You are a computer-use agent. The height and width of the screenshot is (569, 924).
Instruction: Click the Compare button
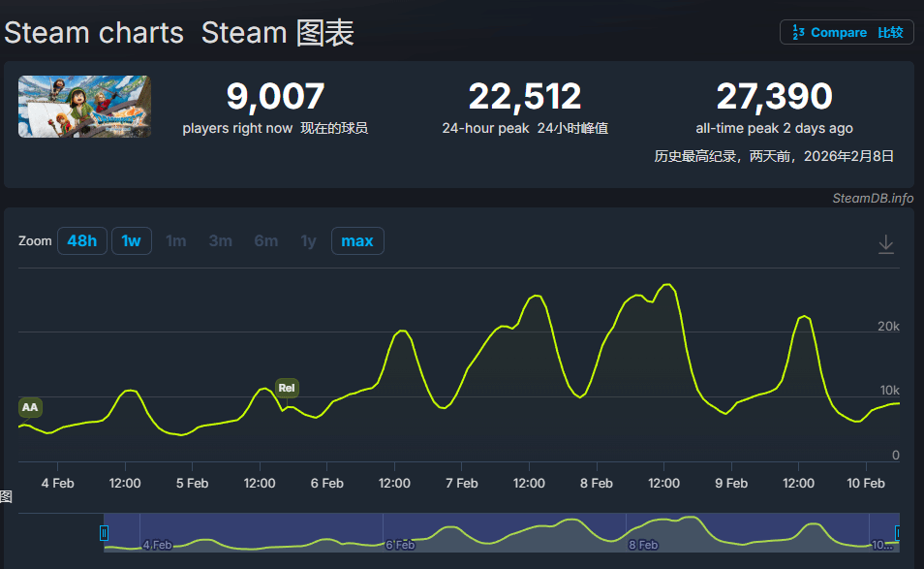coord(847,32)
